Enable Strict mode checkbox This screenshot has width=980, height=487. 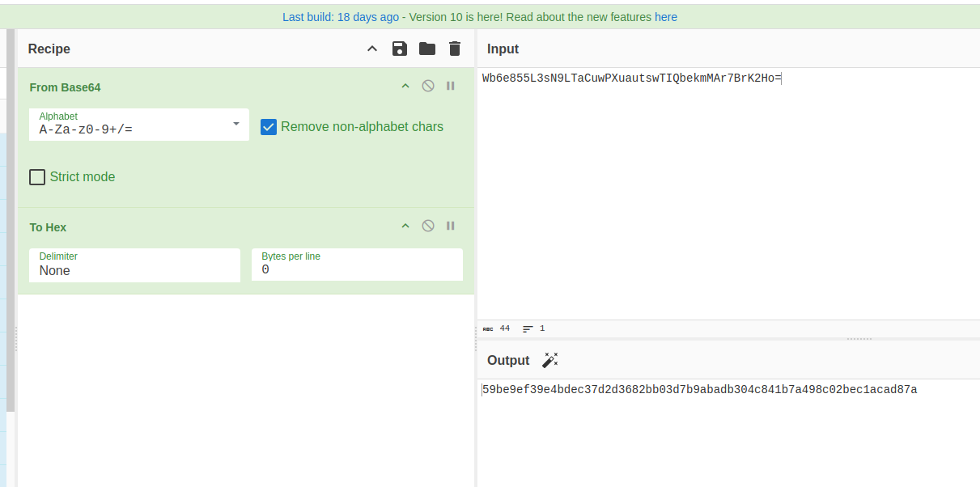click(x=37, y=177)
